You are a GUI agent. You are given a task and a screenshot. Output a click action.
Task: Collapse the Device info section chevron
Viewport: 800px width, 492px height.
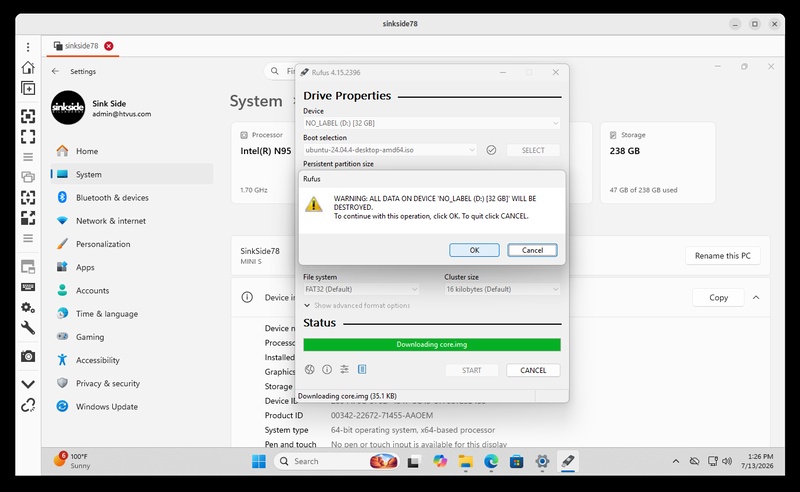coord(756,298)
